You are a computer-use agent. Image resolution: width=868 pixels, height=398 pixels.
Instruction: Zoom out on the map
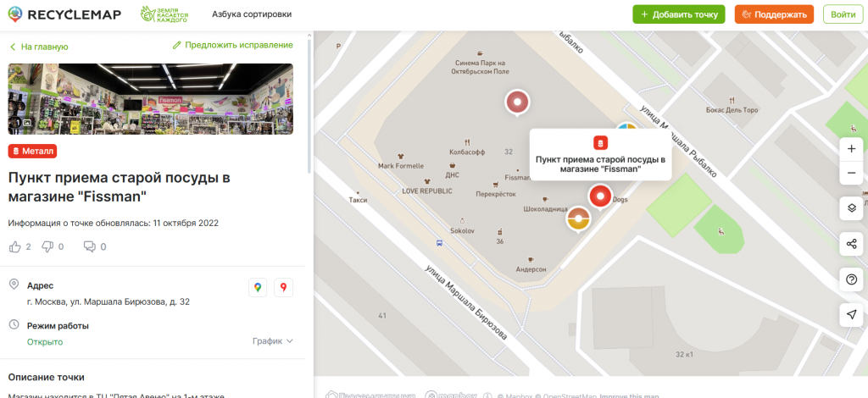pos(851,173)
